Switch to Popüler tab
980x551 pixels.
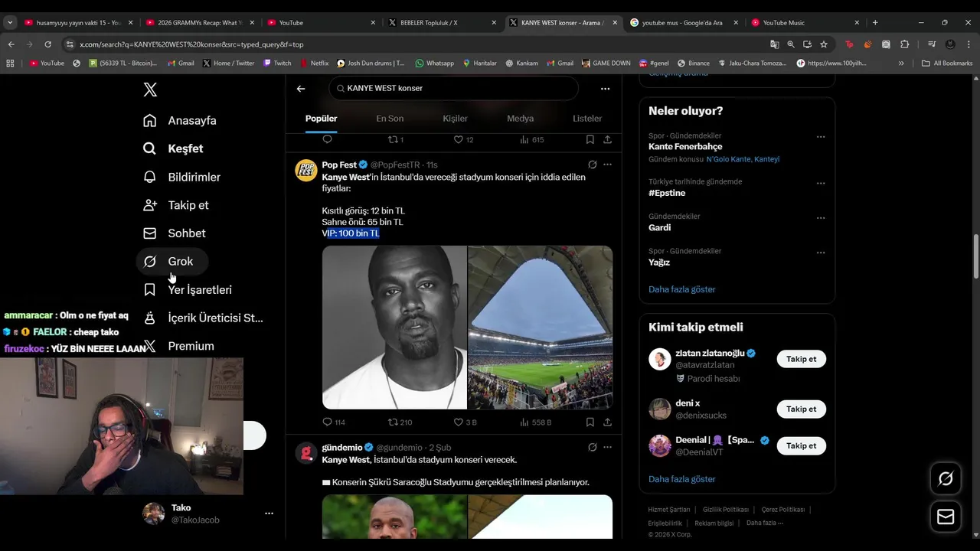point(322,119)
